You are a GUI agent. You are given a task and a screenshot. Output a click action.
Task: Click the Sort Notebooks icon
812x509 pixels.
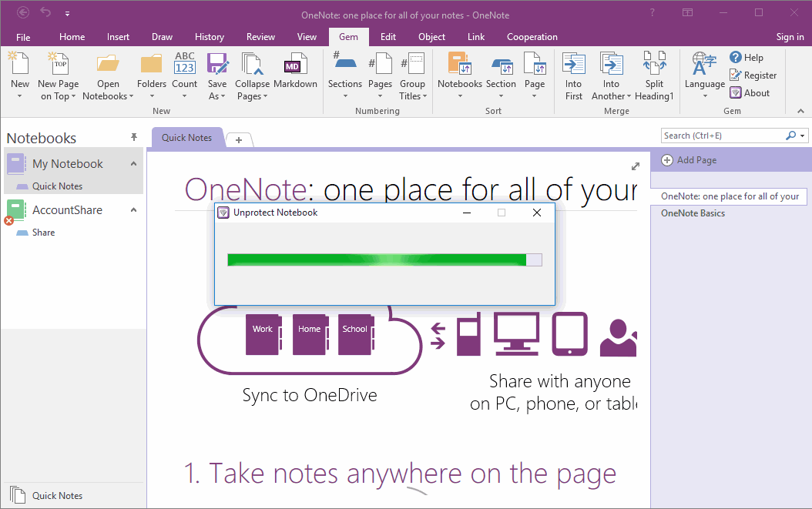(459, 63)
